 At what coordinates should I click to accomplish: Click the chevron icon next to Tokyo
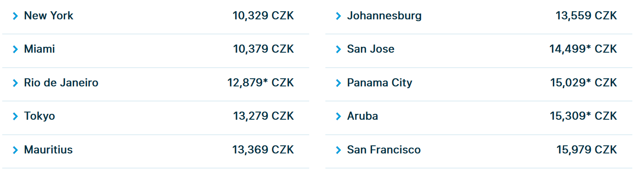(16, 117)
